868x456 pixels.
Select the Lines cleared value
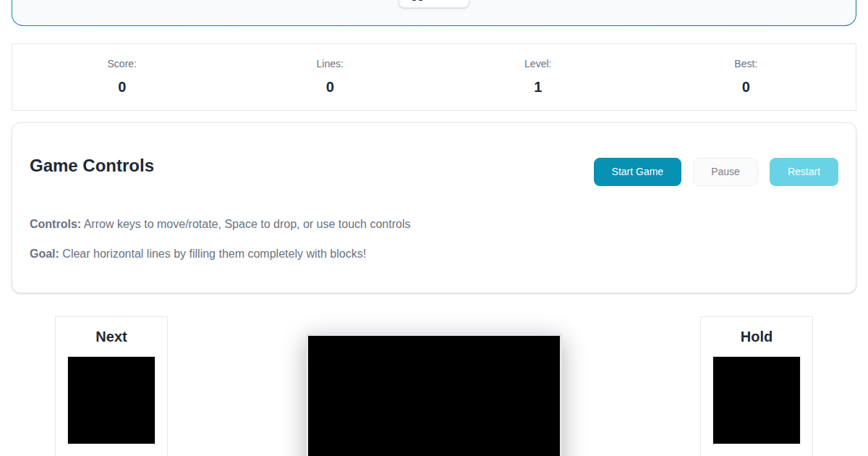330,87
